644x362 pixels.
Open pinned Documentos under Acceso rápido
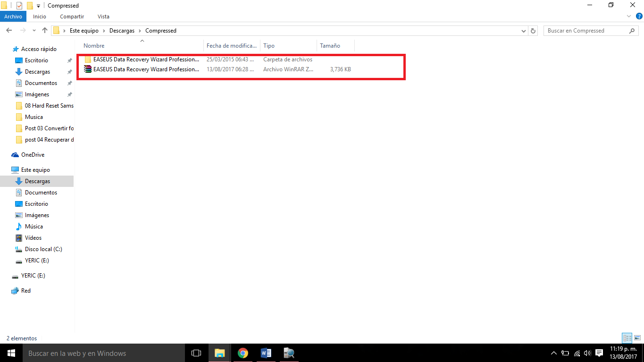41,83
